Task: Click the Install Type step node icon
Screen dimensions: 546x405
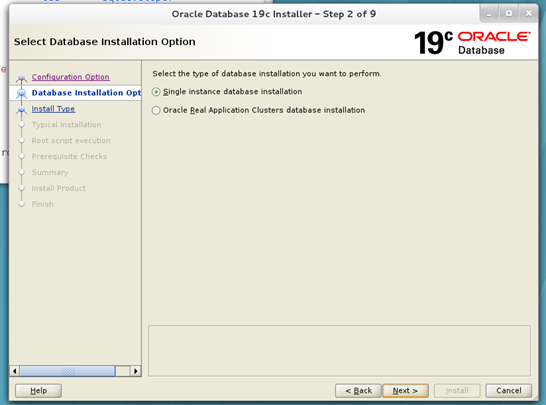Action: [22, 110]
